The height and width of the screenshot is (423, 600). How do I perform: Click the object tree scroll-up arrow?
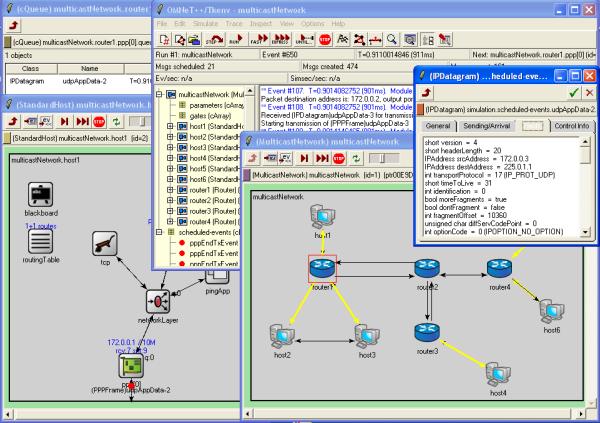[249, 91]
